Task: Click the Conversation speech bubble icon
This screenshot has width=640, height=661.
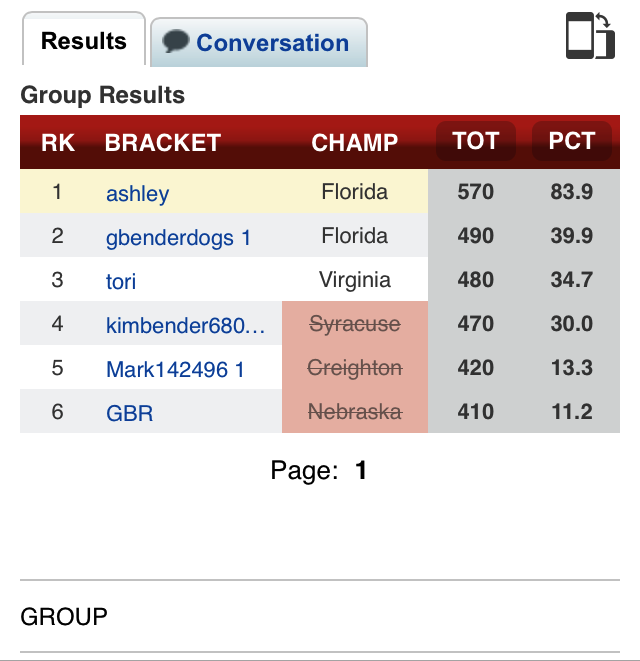Action: point(176,42)
